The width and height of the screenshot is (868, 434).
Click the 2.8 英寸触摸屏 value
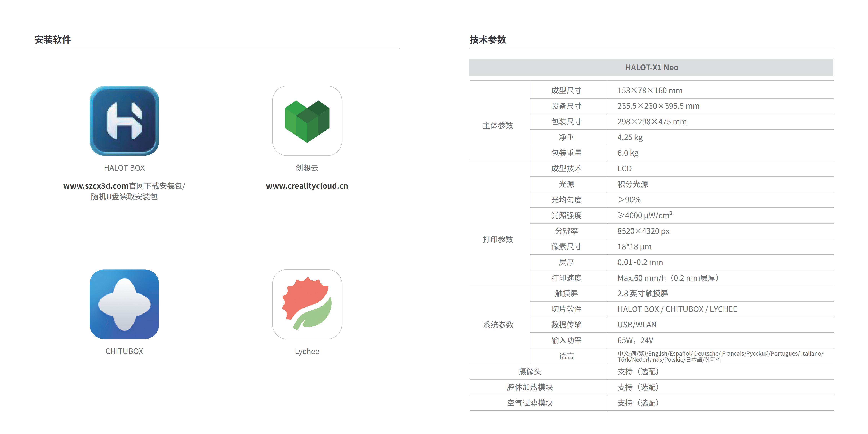point(643,294)
